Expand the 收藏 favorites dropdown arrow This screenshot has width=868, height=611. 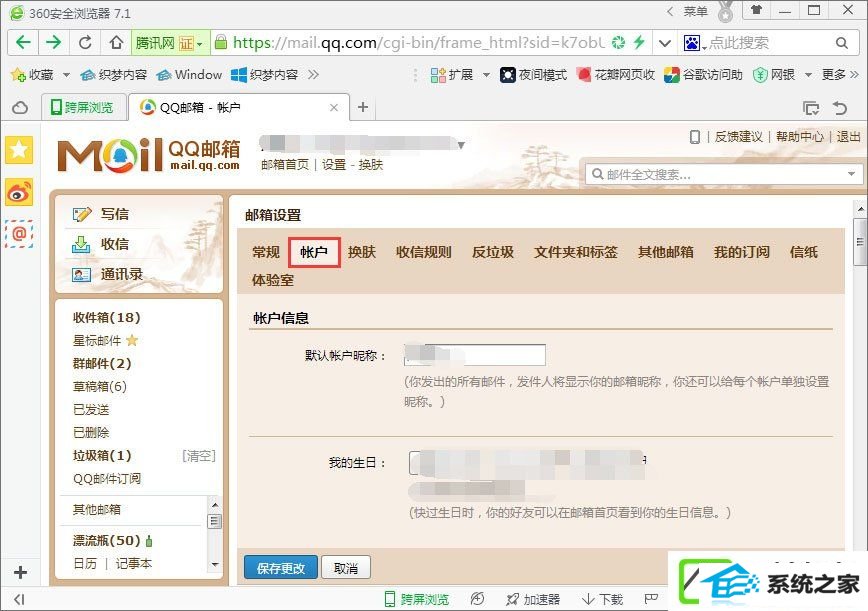tap(66, 75)
